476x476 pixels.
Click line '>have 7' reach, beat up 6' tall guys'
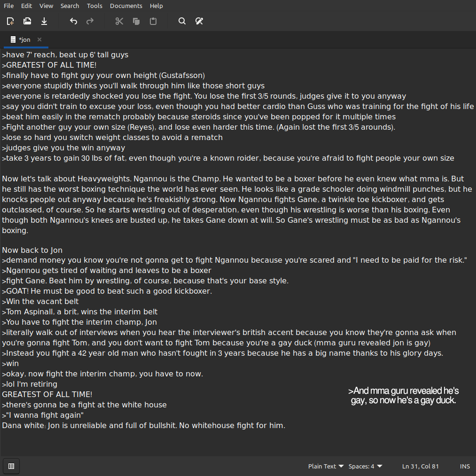(65, 55)
